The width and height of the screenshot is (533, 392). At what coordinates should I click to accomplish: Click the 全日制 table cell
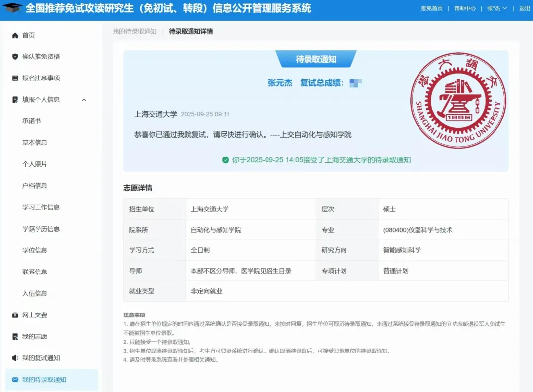251,250
